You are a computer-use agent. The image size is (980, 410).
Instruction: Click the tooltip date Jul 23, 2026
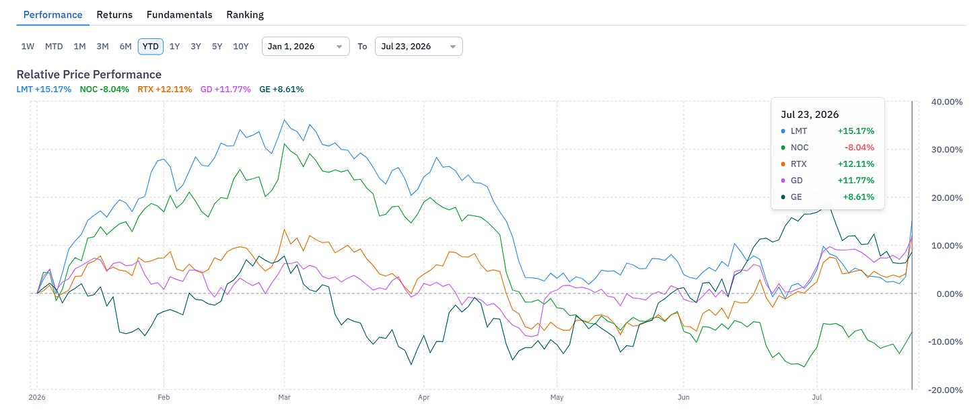(x=810, y=114)
